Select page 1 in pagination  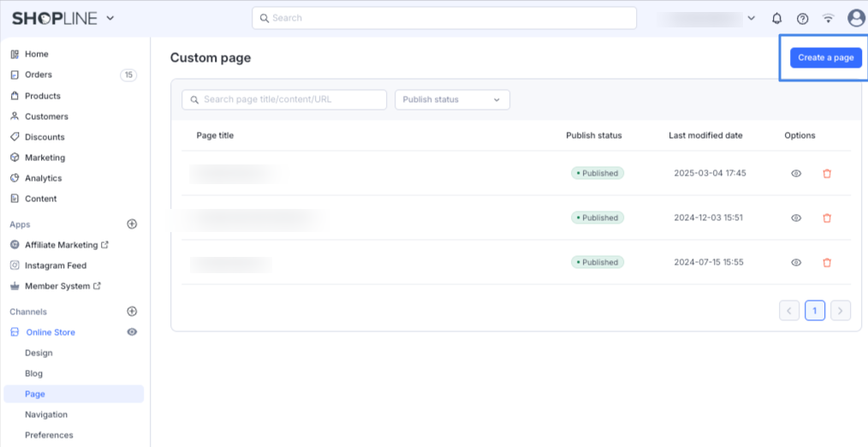click(x=815, y=310)
